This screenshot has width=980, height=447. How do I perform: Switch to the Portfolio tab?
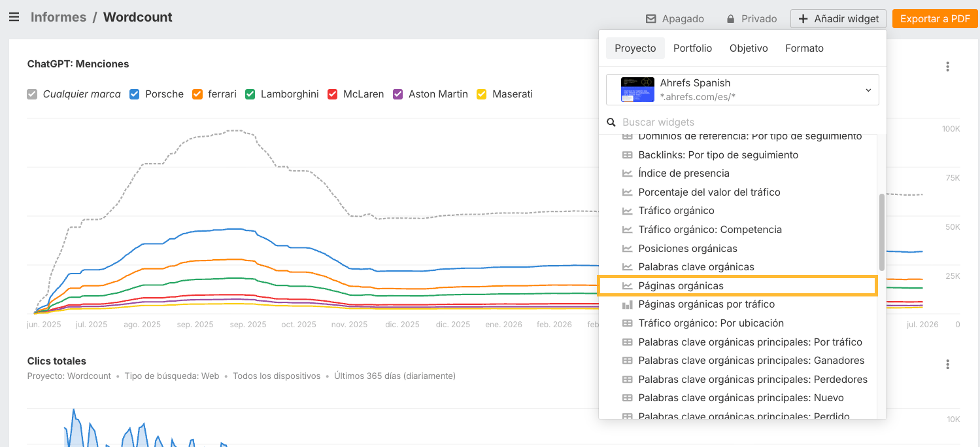click(692, 48)
